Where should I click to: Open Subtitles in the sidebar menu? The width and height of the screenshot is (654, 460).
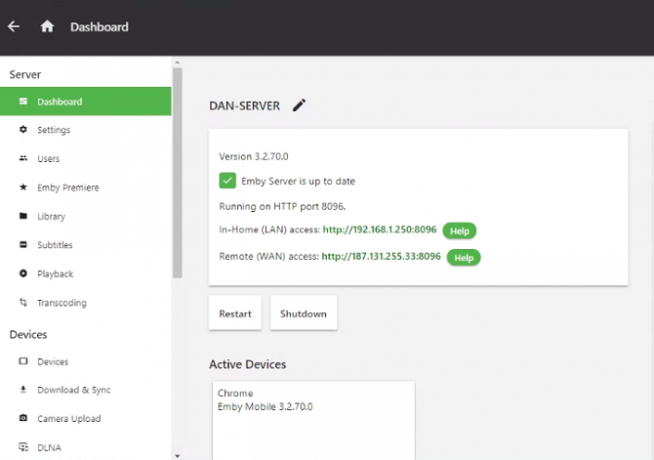click(86, 245)
